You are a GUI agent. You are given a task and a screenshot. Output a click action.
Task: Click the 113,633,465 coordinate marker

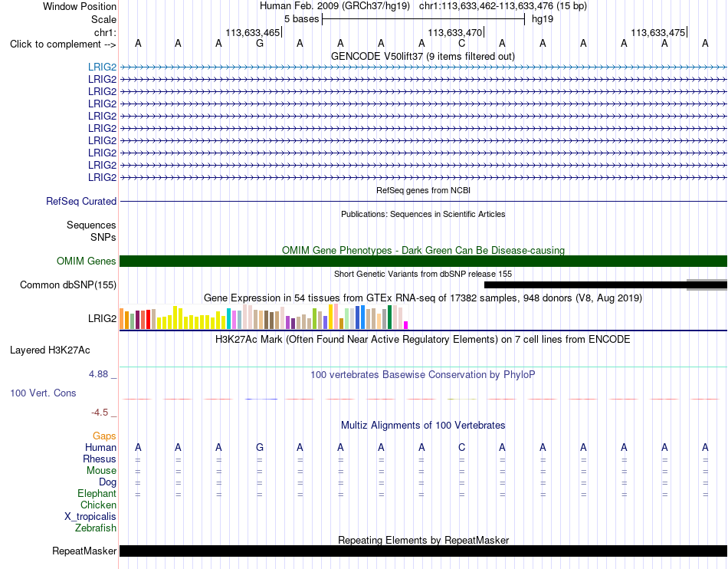pyautogui.click(x=253, y=32)
